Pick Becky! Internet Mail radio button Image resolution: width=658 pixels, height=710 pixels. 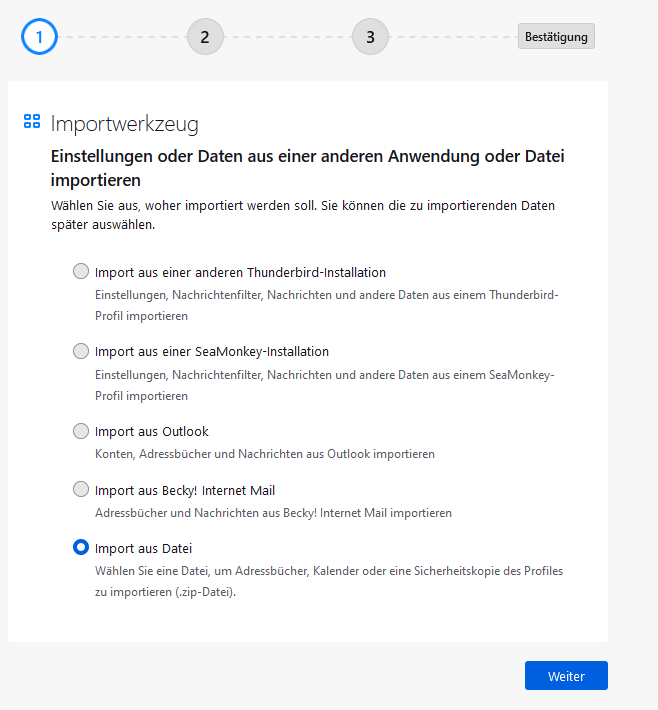[81, 490]
